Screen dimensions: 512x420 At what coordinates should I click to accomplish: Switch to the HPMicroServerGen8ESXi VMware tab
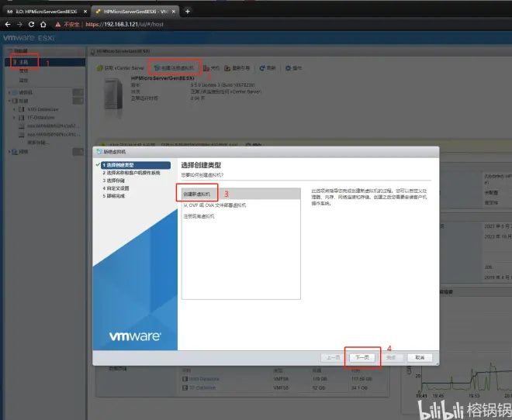135,12
